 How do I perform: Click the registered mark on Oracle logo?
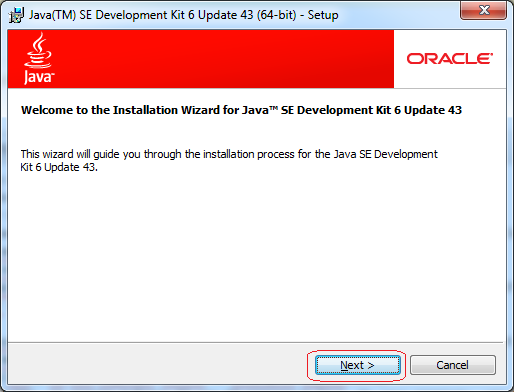point(491,54)
